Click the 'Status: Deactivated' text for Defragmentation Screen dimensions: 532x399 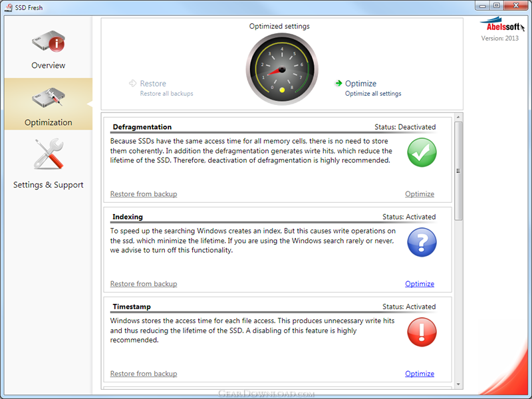point(405,127)
